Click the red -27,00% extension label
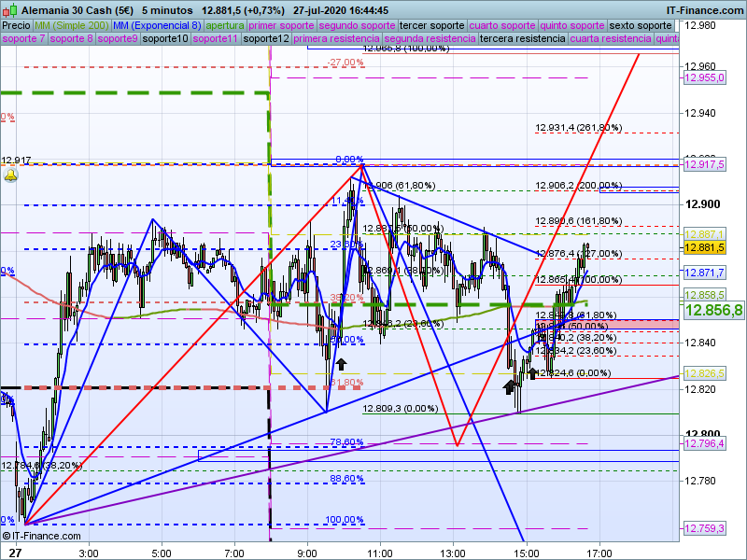The image size is (747, 560). coord(345,63)
